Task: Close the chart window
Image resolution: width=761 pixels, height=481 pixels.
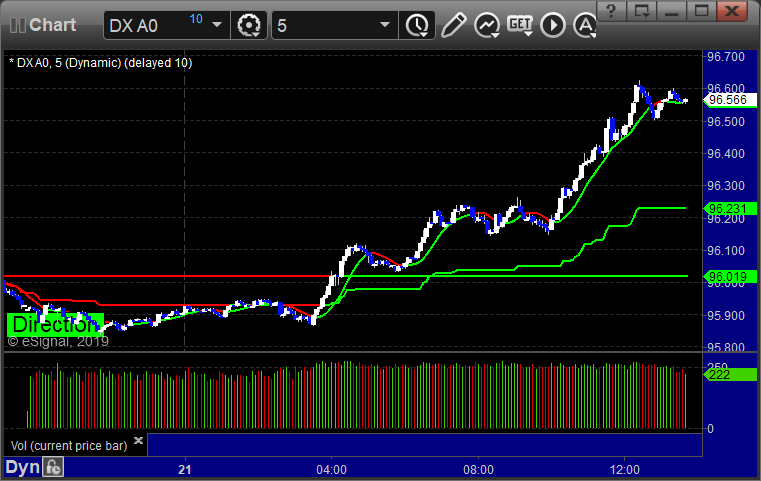Action: (732, 11)
